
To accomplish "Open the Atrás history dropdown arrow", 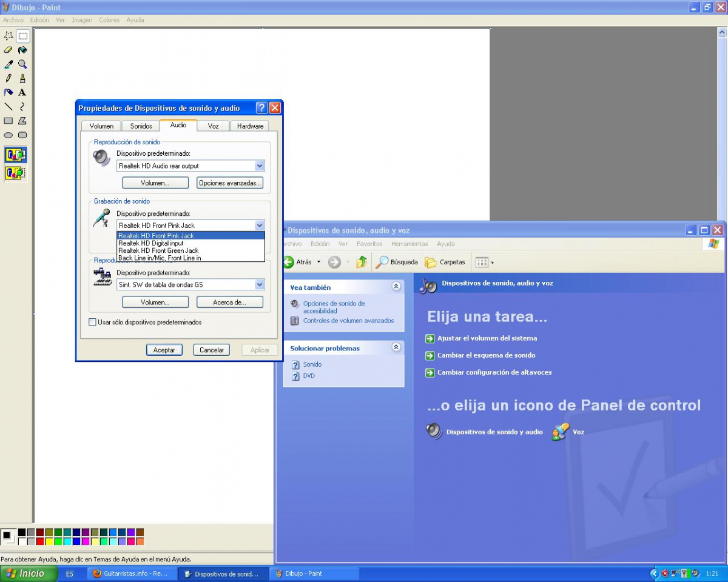I will tap(318, 262).
